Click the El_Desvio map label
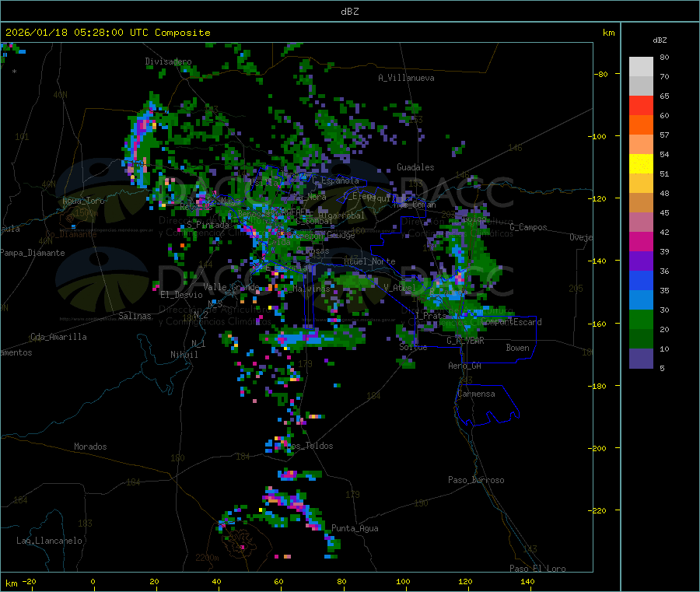Screen dimensions: 700x592 (x=181, y=295)
